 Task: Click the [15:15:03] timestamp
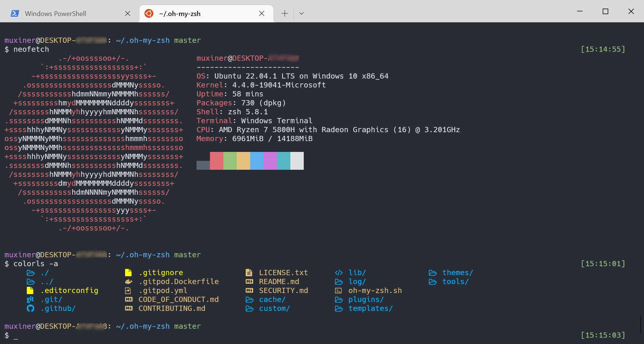(x=603, y=335)
